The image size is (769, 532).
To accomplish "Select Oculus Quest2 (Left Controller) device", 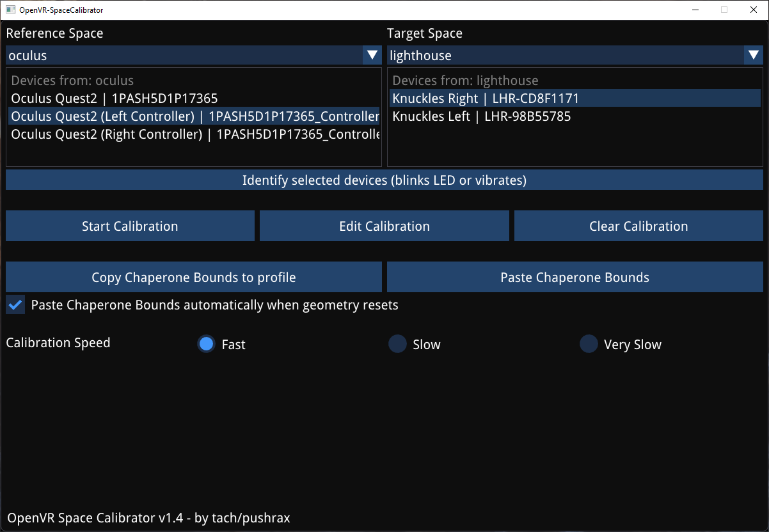I will (x=194, y=116).
